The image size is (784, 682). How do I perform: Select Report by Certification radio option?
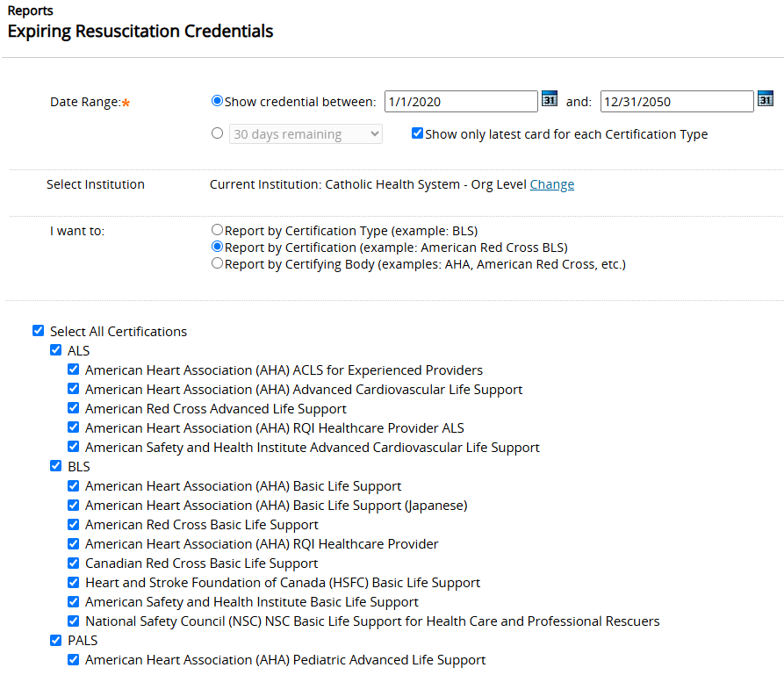217,247
